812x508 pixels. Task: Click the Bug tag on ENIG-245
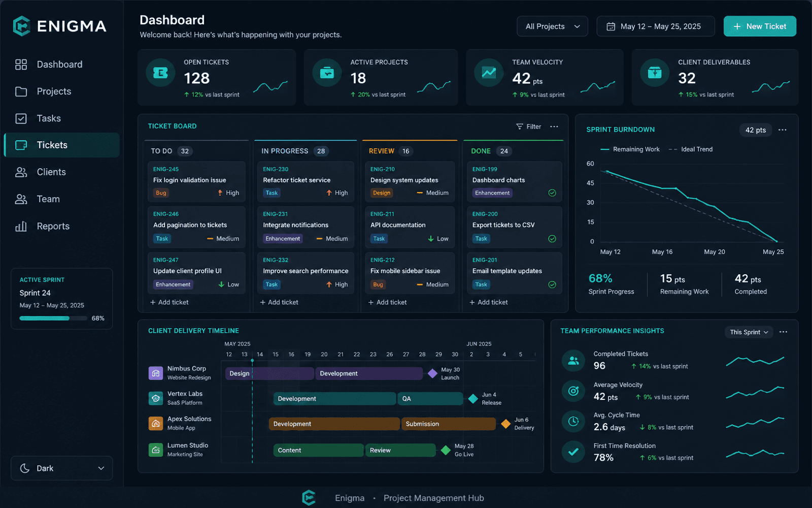(161, 193)
